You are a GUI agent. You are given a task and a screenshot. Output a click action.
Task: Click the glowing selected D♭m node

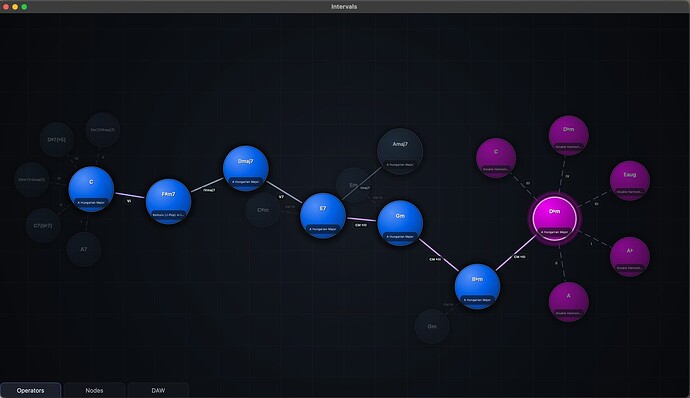tap(554, 218)
